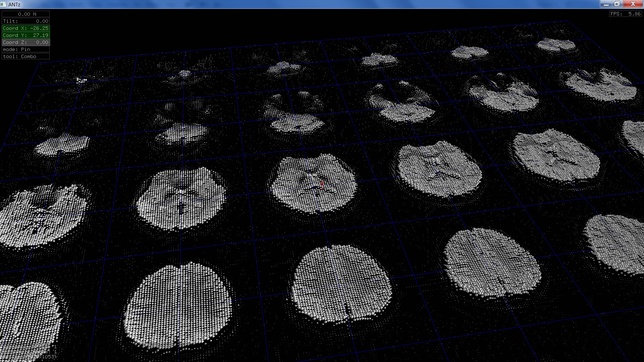Click the red pin marker on center brain slice
The height and width of the screenshot is (362, 644).
coord(322,184)
